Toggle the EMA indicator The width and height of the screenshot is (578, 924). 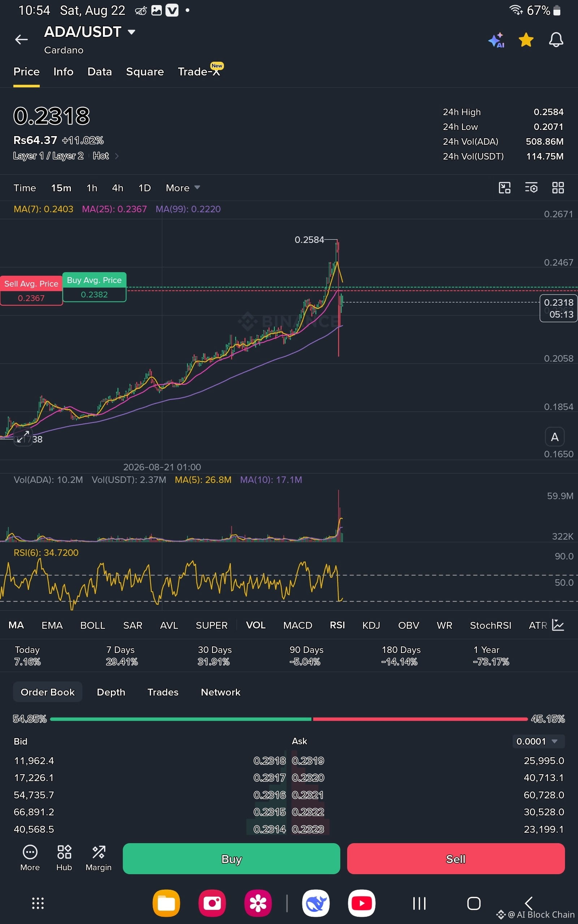click(x=52, y=625)
